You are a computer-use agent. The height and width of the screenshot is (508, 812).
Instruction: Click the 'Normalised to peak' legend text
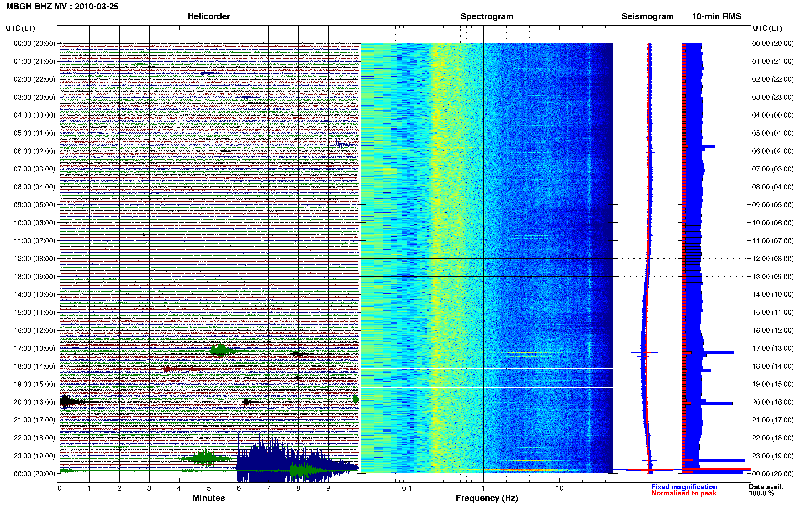click(x=684, y=493)
